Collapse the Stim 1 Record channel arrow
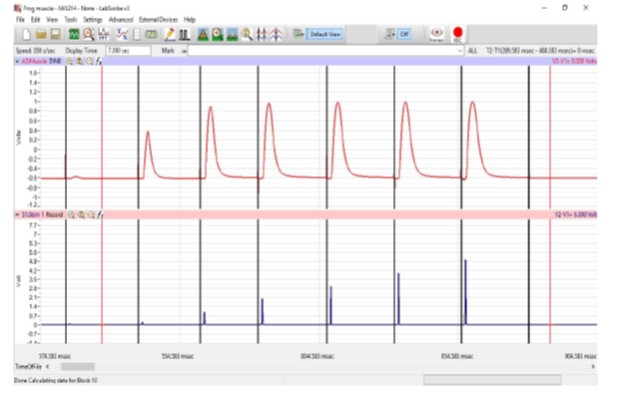The image size is (620, 393). click(x=17, y=215)
